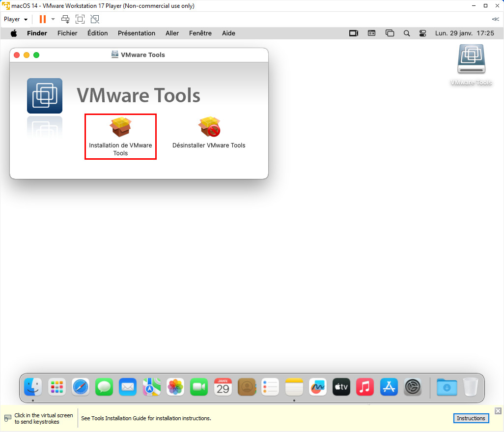Dismiss the Tools installation hint bar
Image resolution: width=504 pixels, height=432 pixels.
[498, 411]
